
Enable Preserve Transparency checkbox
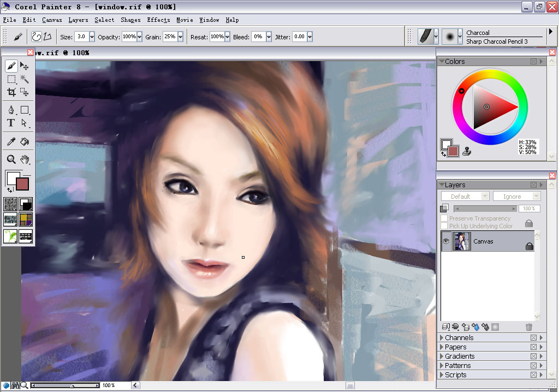[444, 218]
